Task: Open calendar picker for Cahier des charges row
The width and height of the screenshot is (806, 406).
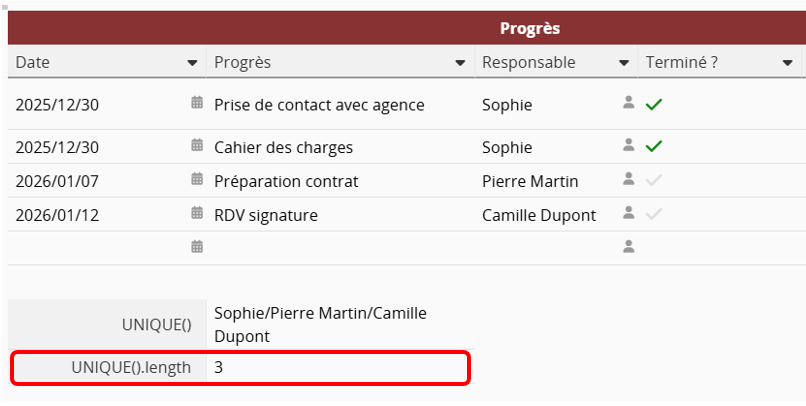Action: pyautogui.click(x=197, y=146)
